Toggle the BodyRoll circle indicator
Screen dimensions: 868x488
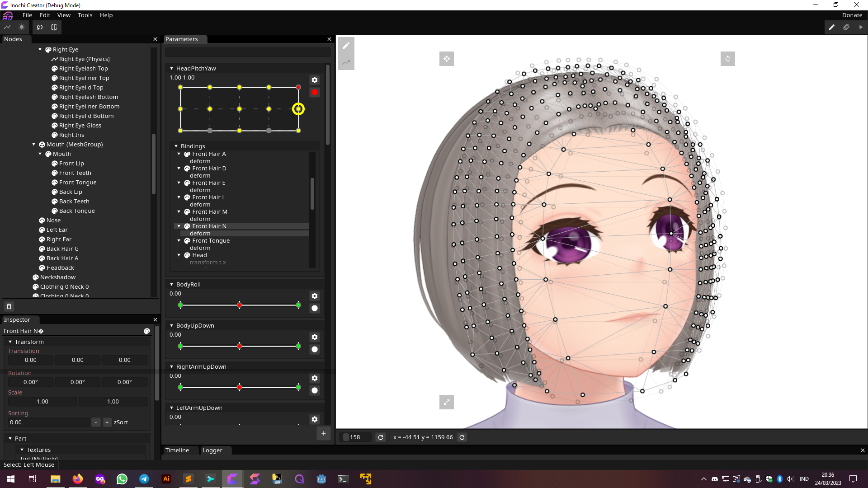point(315,308)
